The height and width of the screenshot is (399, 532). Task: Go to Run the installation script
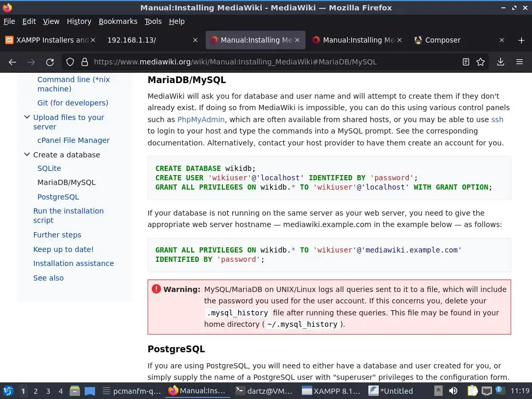(68, 216)
